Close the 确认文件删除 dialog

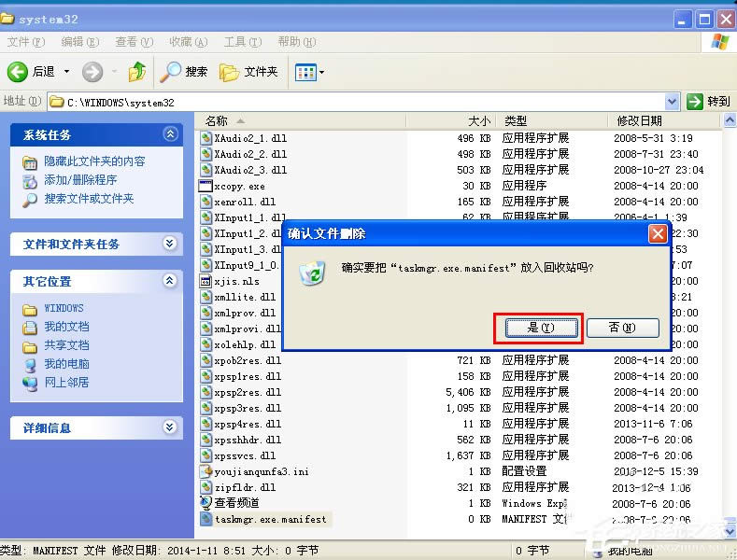(x=658, y=233)
